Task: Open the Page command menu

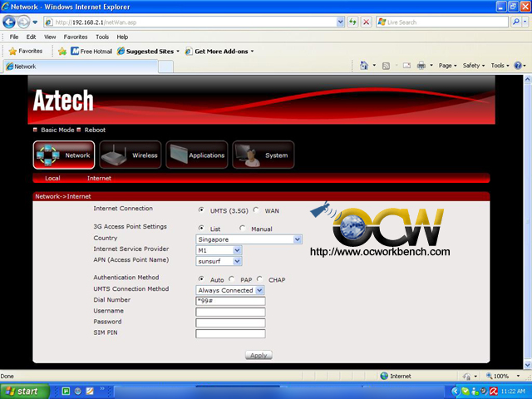Action: coord(447,66)
